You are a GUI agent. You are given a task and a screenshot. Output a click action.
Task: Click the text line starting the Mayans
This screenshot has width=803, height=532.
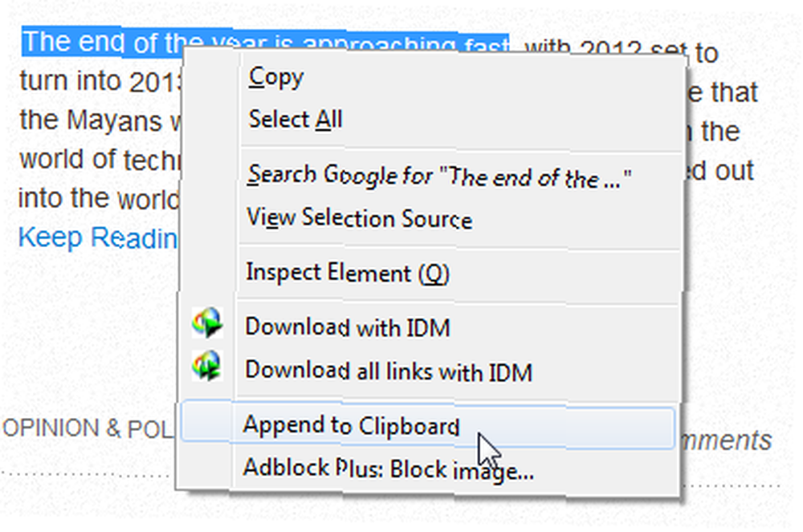pos(100,120)
